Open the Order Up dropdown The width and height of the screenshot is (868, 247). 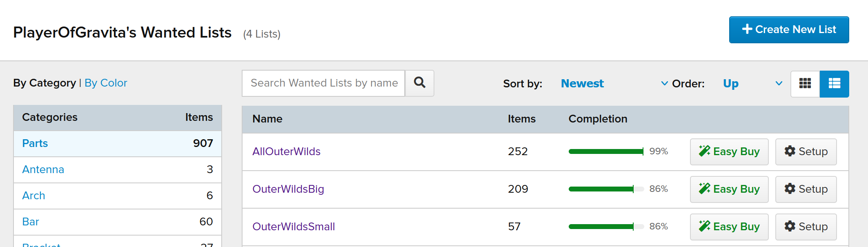[752, 84]
